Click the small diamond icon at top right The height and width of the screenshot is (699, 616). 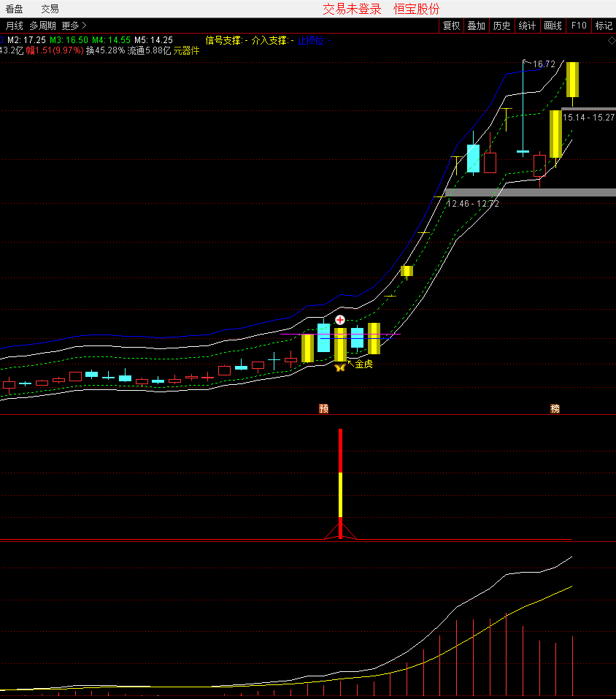click(x=611, y=40)
